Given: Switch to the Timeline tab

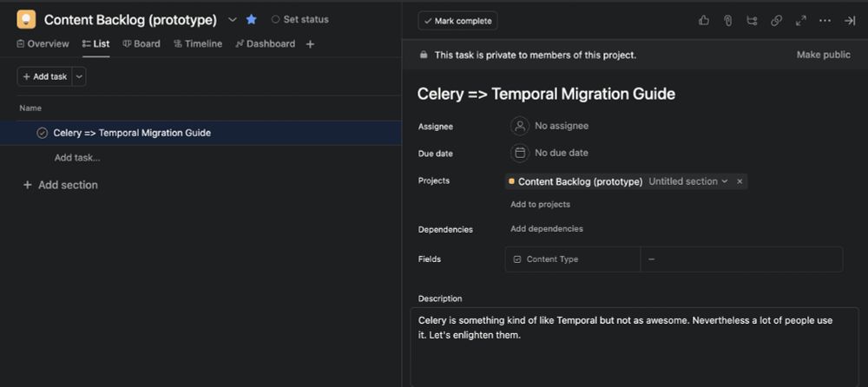Looking at the screenshot, I should tap(198, 43).
